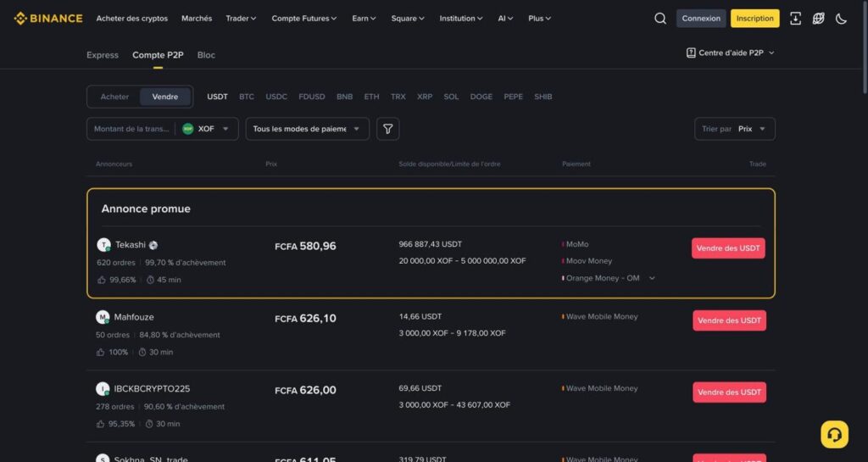The width and height of the screenshot is (868, 462).
Task: Open the support headset chat icon
Action: (834, 434)
